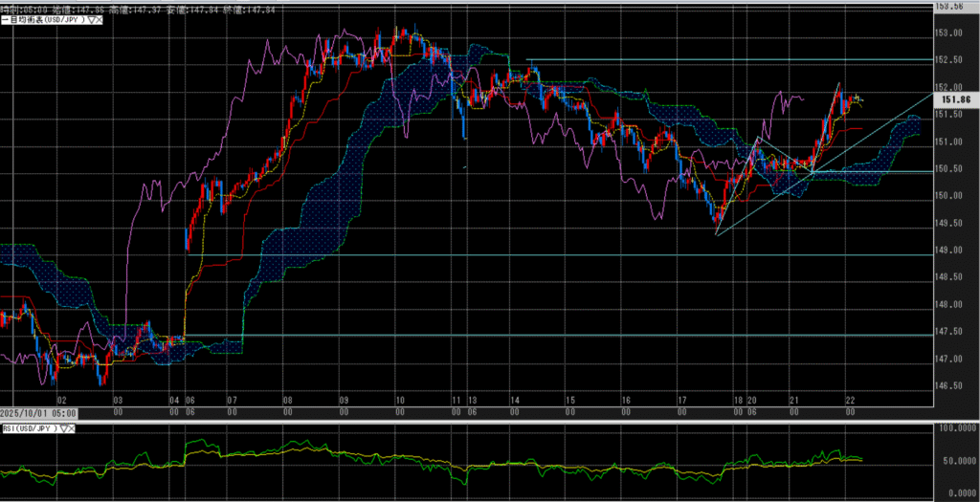The width and height of the screenshot is (980, 502).
Task: Click the RSI (USD/JPY) title label
Action: click(29, 430)
